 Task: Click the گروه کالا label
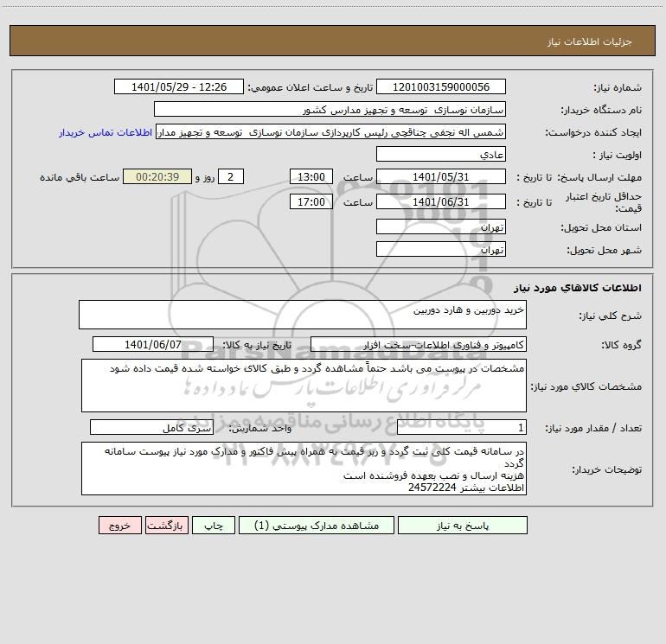pos(621,345)
